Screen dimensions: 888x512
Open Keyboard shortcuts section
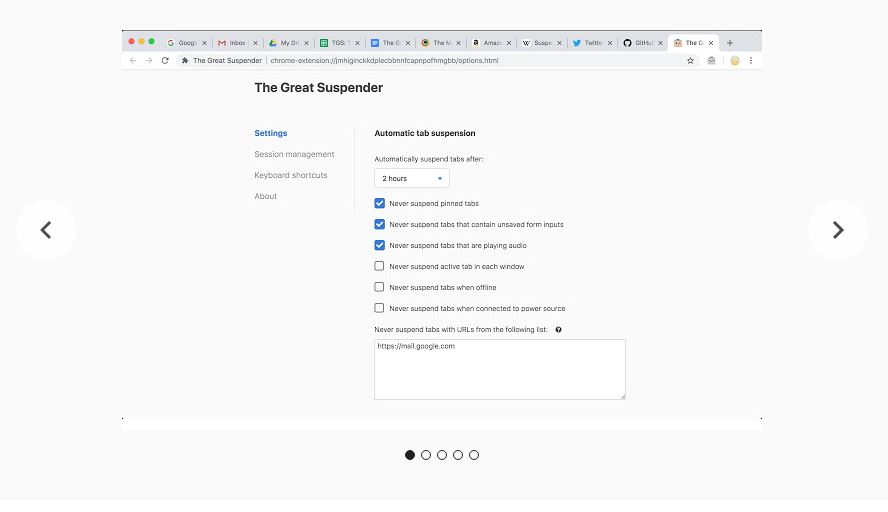(x=291, y=175)
